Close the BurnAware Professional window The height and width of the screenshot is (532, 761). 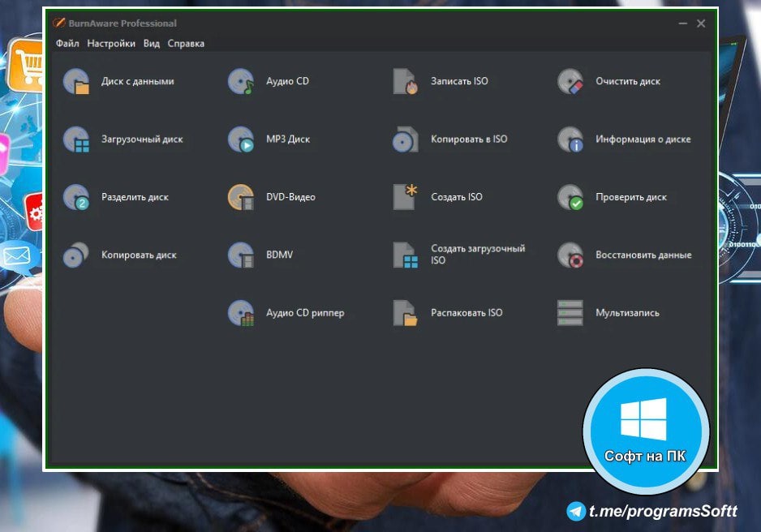pyautogui.click(x=701, y=24)
